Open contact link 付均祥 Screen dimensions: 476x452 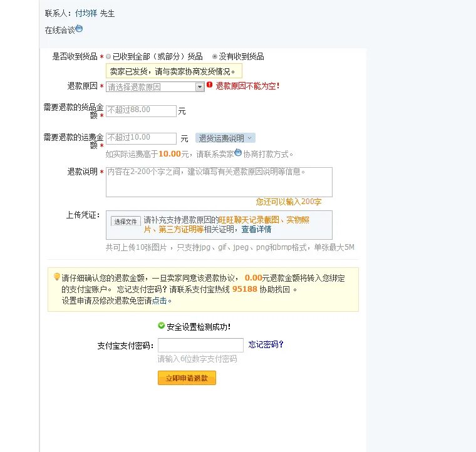pos(86,13)
